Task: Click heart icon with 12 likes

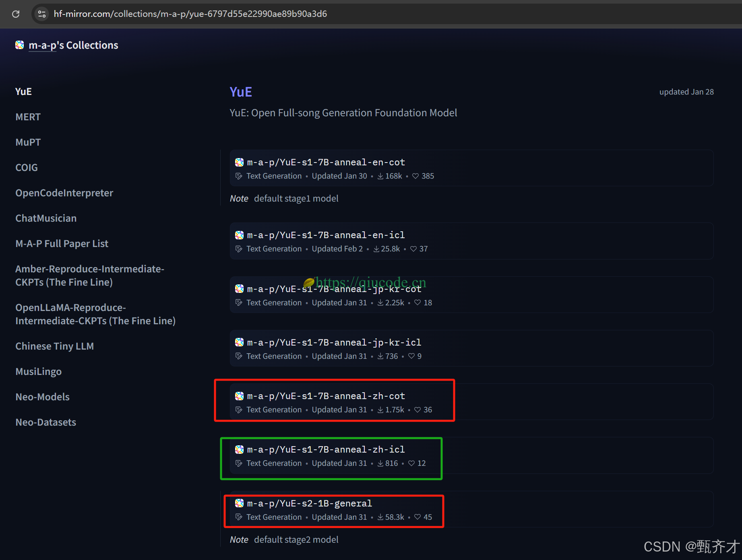Action: click(x=411, y=463)
